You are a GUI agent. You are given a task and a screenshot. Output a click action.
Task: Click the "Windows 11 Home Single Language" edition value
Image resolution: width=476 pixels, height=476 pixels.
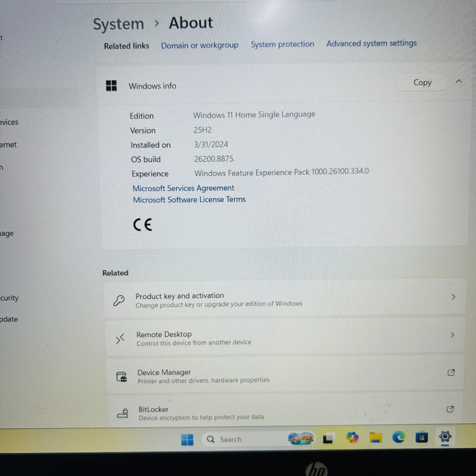point(254,115)
